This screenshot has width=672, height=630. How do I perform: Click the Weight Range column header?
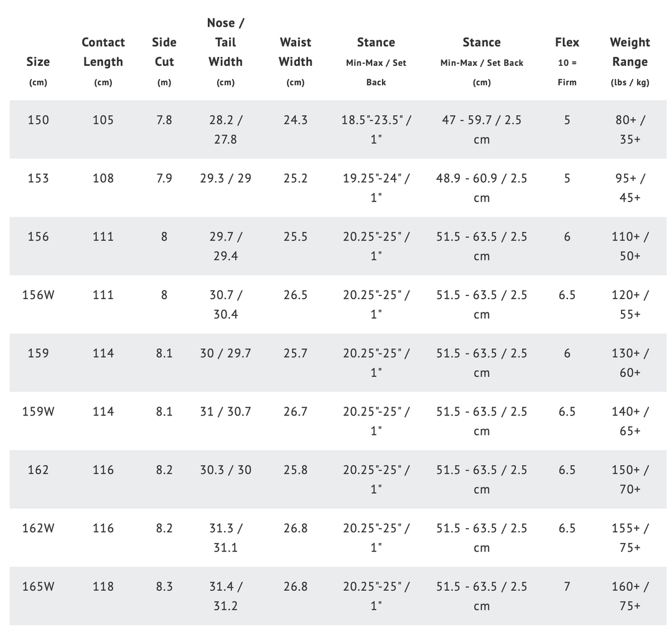click(630, 52)
